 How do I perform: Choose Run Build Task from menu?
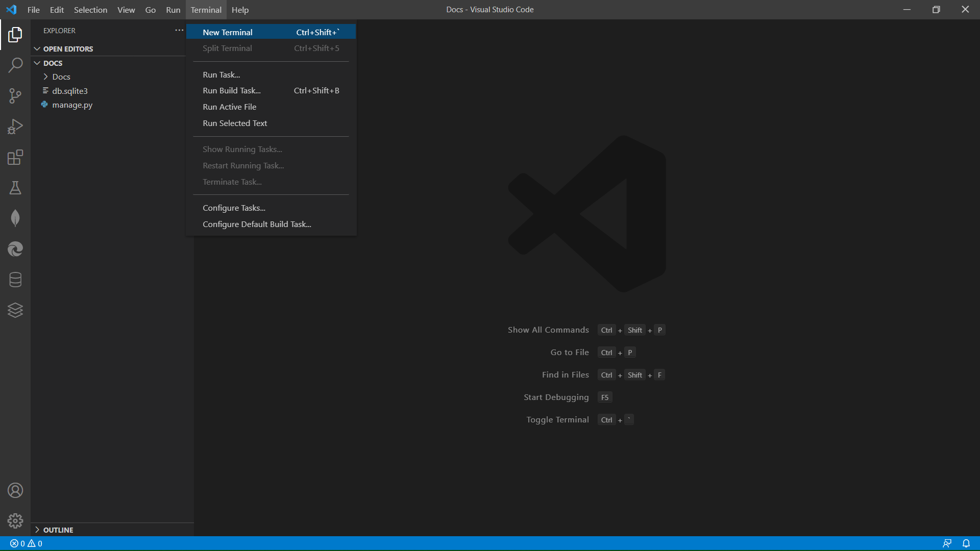coord(232,90)
